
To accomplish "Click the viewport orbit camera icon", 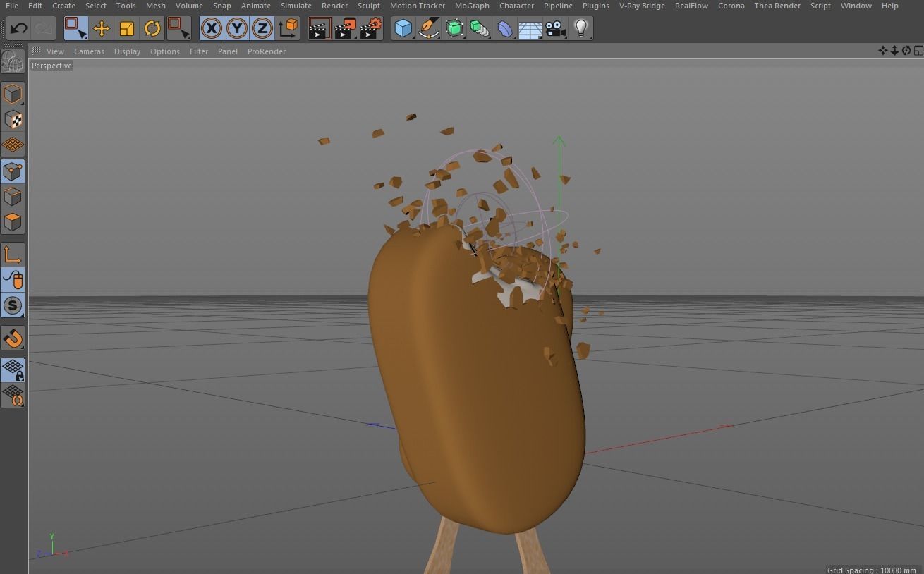I will (x=906, y=51).
